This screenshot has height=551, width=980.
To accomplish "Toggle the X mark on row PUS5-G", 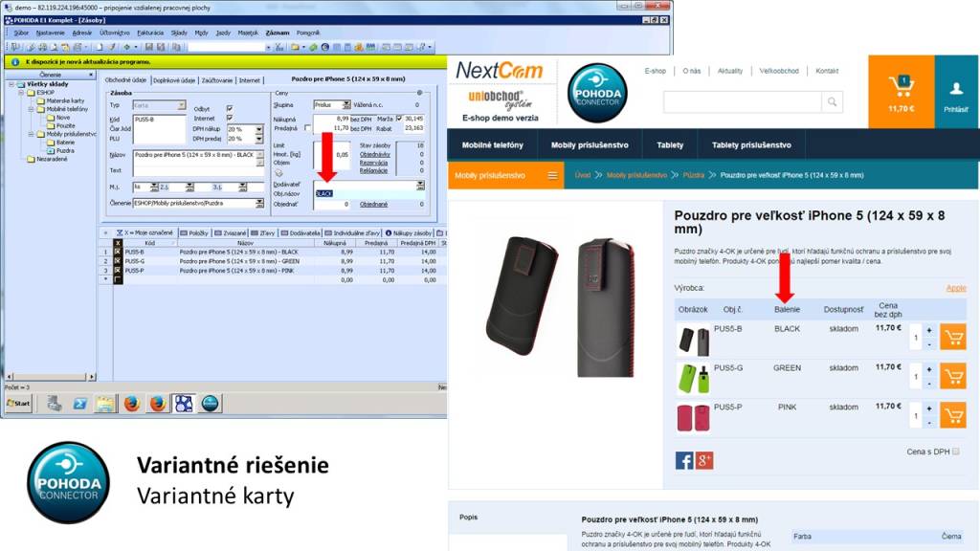I will pyautogui.click(x=118, y=261).
